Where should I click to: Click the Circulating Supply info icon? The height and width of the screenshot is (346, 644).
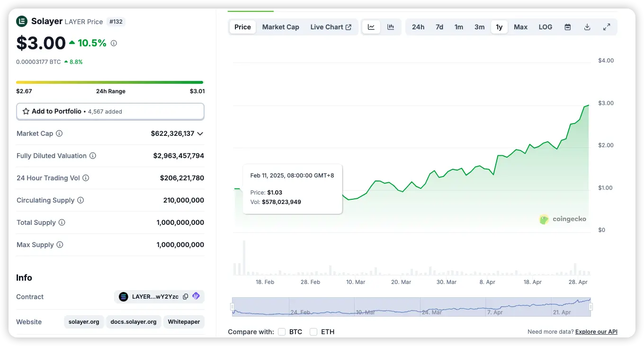[x=80, y=200]
